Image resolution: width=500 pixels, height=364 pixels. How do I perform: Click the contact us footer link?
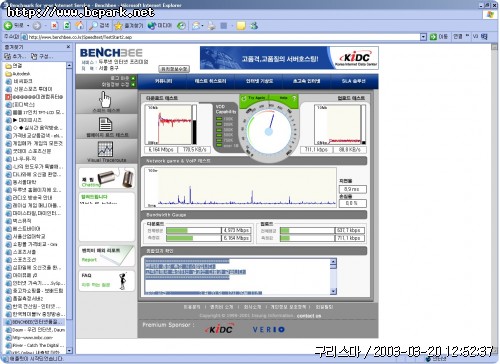(x=309, y=316)
